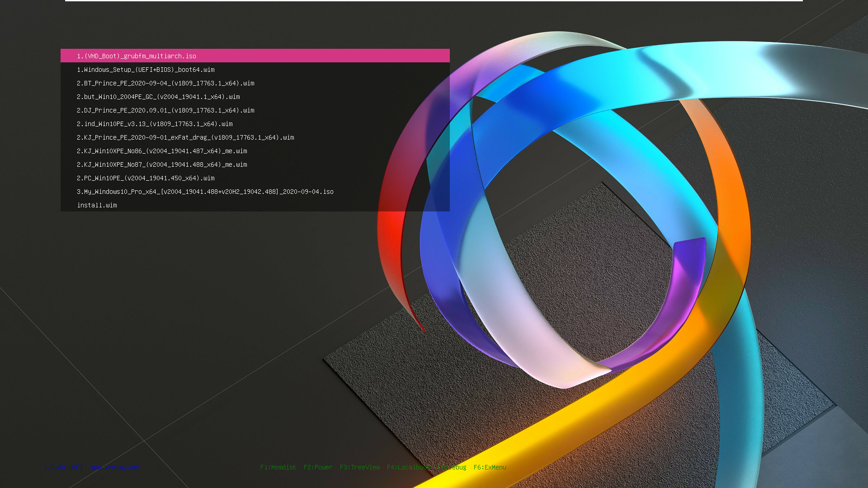Pick 2.KJ_Win10XPE_No86 wim entry

255,150
